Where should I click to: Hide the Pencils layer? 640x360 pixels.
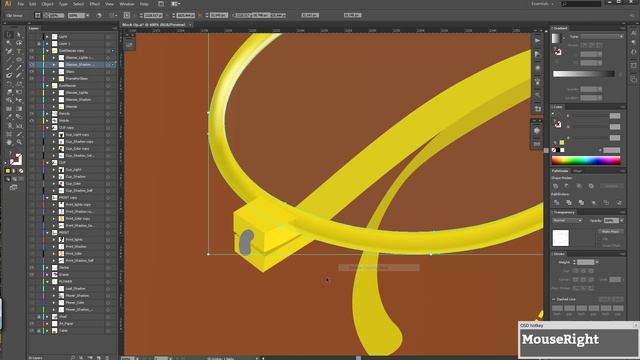click(x=32, y=113)
